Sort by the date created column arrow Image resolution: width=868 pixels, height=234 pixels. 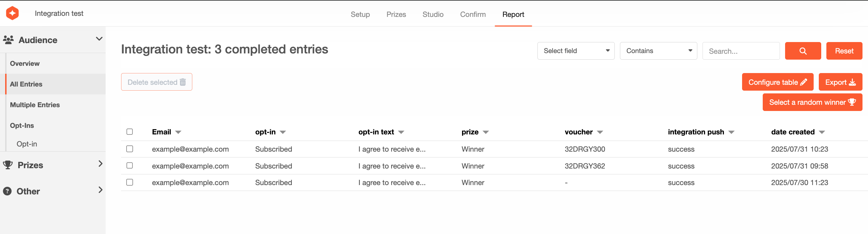click(822, 132)
